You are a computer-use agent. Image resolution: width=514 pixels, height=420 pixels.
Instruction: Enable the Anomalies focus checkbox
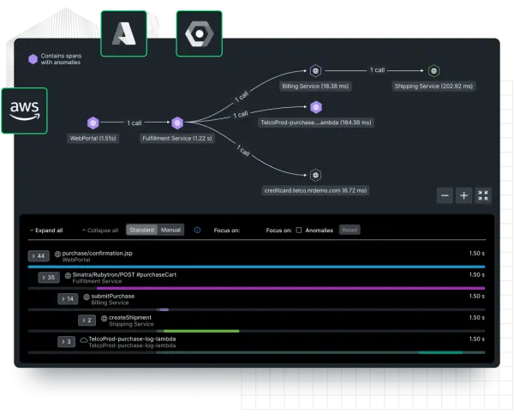pyautogui.click(x=299, y=231)
